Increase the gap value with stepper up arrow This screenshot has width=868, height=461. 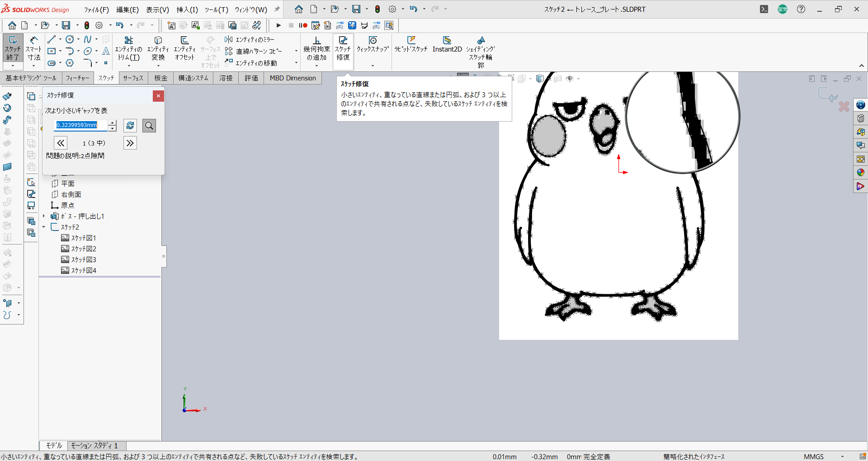[x=113, y=122]
